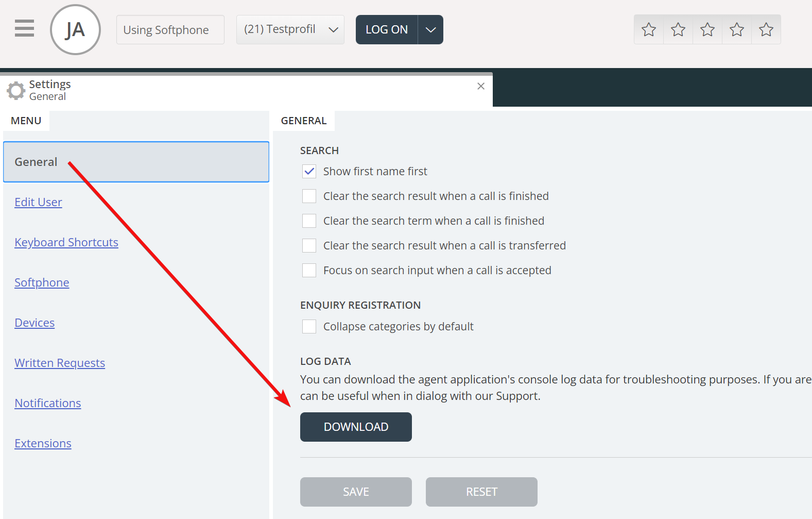Go to Softphone settings

(42, 282)
